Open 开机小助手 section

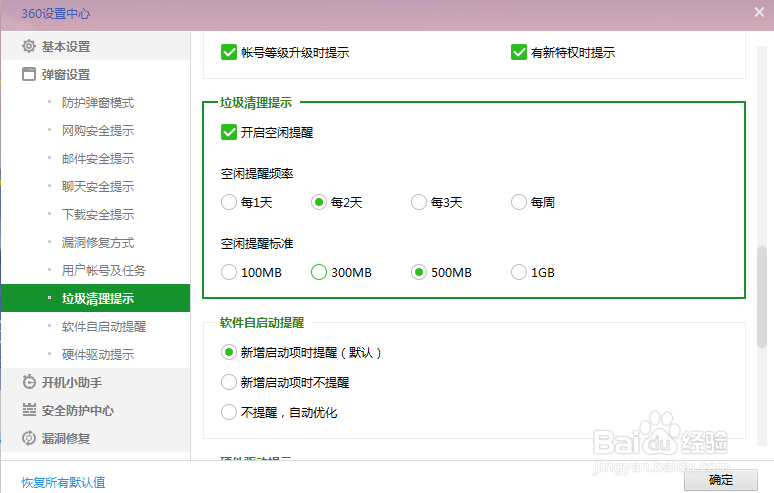coord(96,382)
